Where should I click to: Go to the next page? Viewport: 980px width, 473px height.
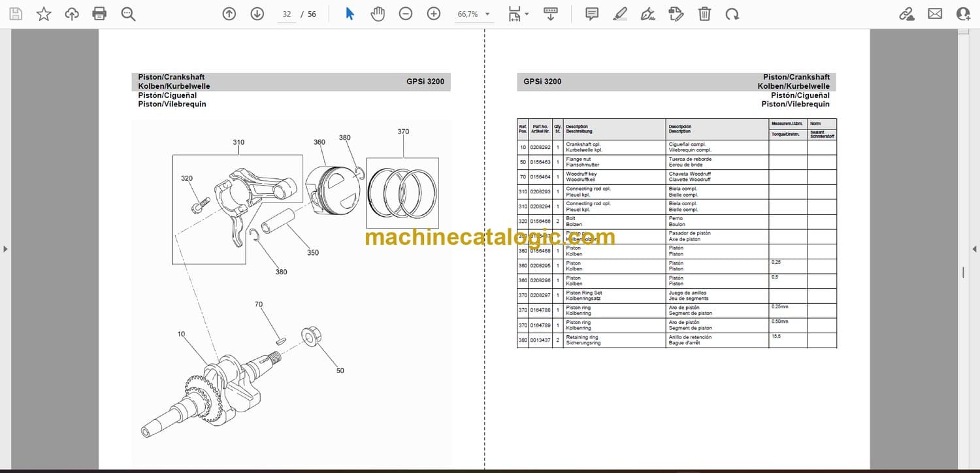[x=257, y=14]
